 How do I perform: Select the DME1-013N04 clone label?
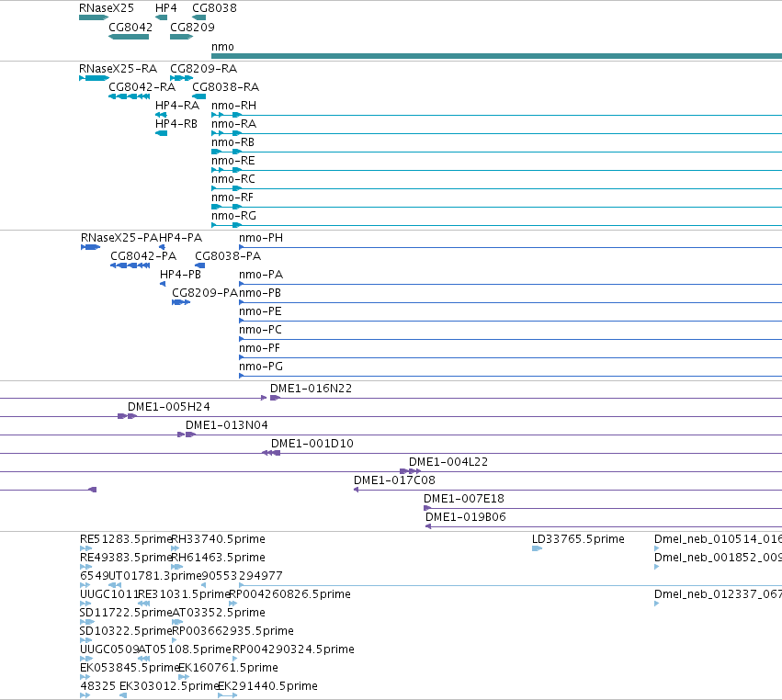tap(227, 425)
